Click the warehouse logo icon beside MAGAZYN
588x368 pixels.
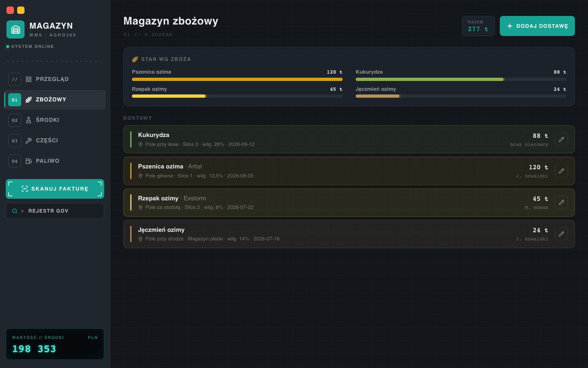tap(16, 29)
